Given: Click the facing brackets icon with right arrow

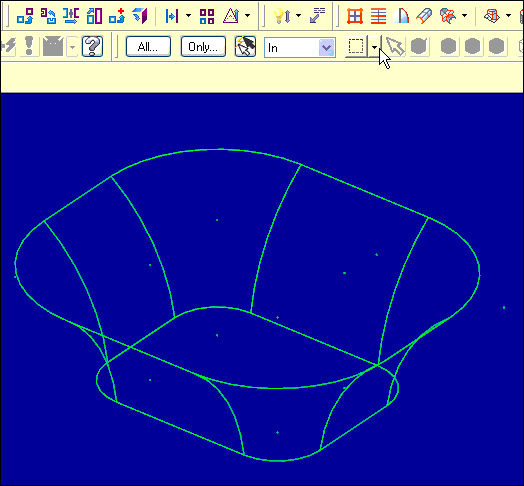Looking at the screenshot, I should coord(71,16).
